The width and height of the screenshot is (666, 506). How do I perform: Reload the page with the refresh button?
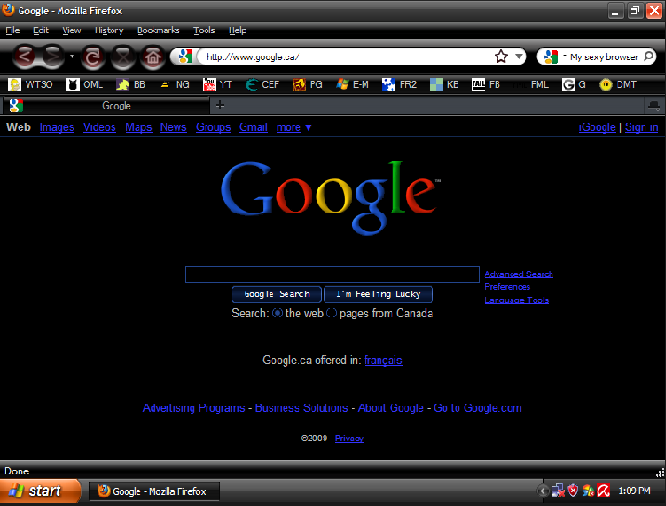coord(93,57)
